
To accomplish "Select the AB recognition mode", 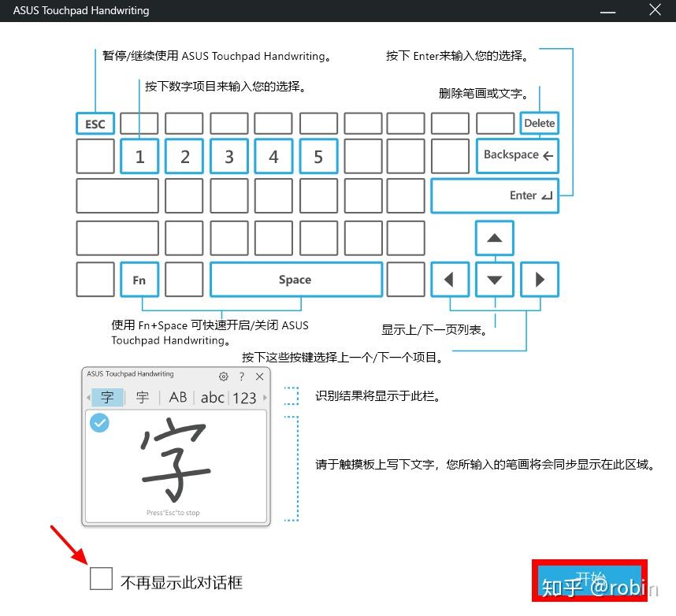I will coord(176,398).
